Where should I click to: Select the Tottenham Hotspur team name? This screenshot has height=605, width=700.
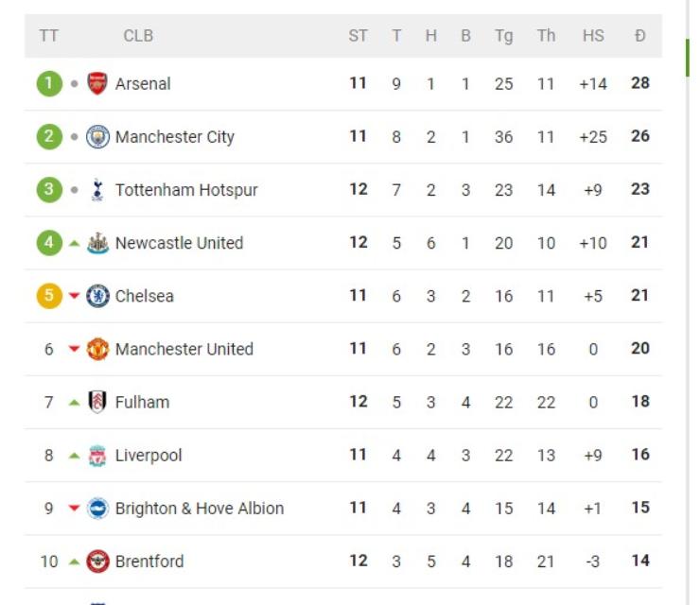point(186,189)
